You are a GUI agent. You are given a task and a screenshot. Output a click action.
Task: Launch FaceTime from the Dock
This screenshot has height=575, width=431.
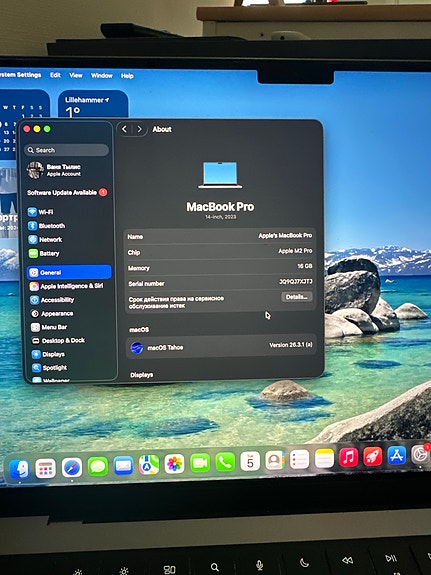200,463
